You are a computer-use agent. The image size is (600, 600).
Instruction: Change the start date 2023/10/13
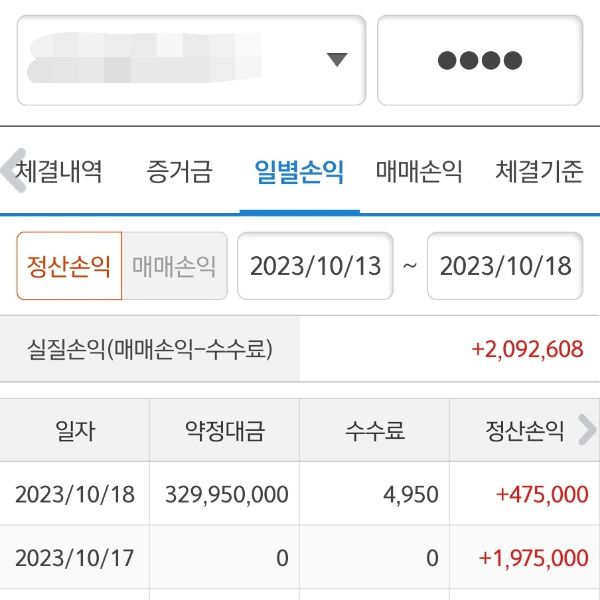tap(315, 266)
